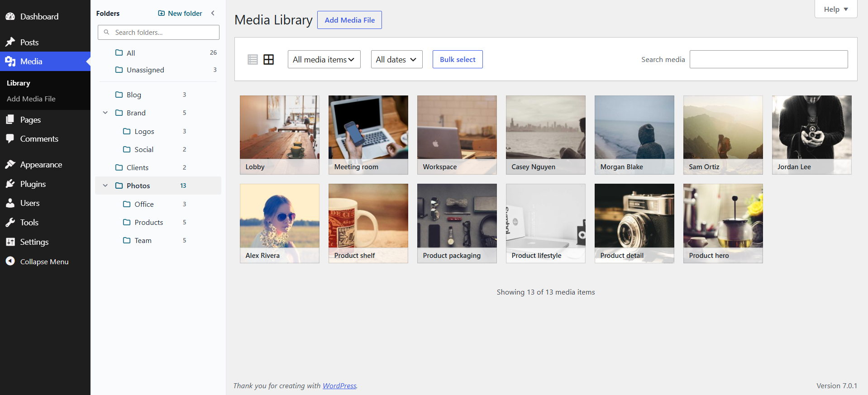
Task: Open the Product packaging thumbnail
Action: [x=457, y=224]
